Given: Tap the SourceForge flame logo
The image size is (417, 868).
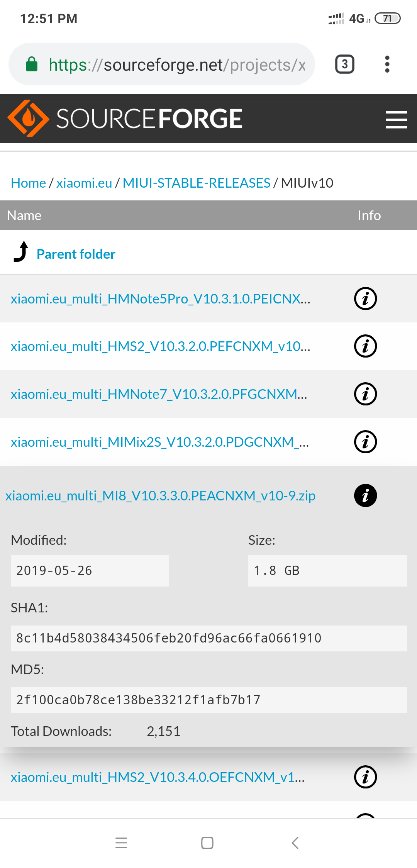Looking at the screenshot, I should pos(29,119).
